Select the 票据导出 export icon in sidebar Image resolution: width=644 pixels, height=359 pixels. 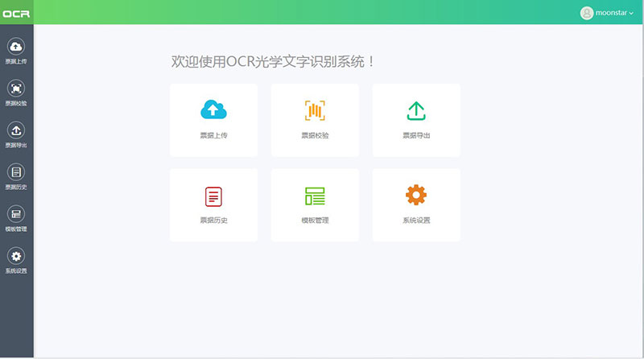point(16,130)
